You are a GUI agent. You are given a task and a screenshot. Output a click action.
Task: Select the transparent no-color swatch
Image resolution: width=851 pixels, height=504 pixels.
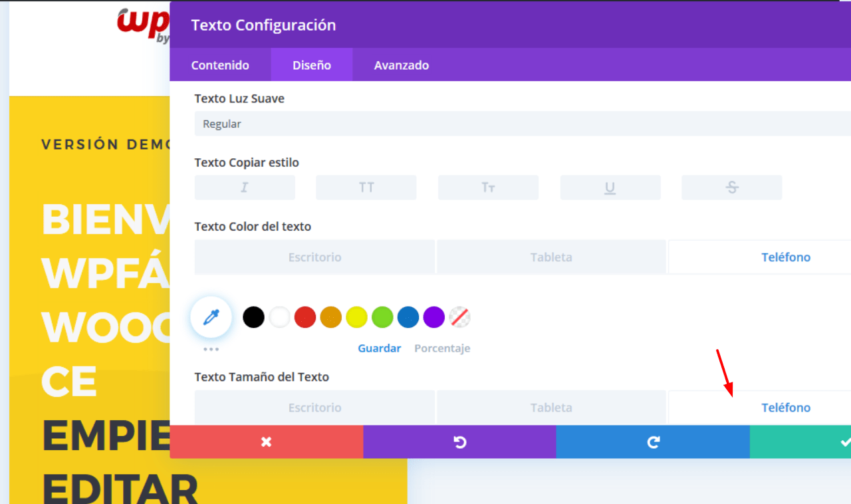[x=460, y=317]
